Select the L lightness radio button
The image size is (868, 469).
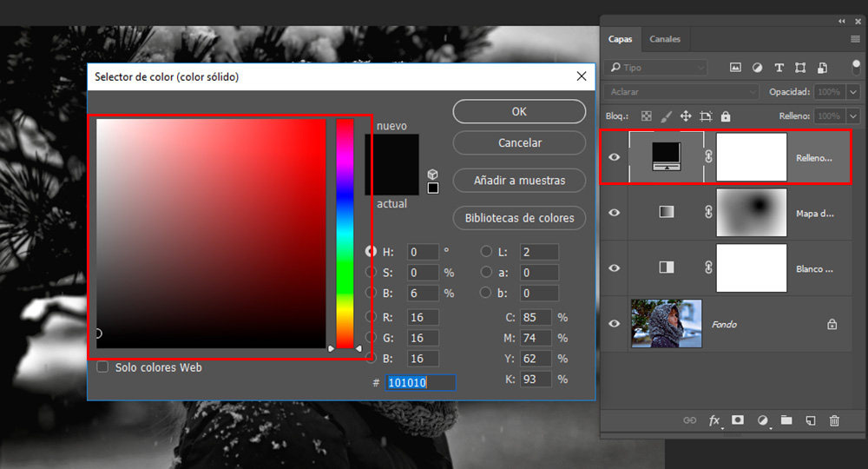(x=486, y=251)
